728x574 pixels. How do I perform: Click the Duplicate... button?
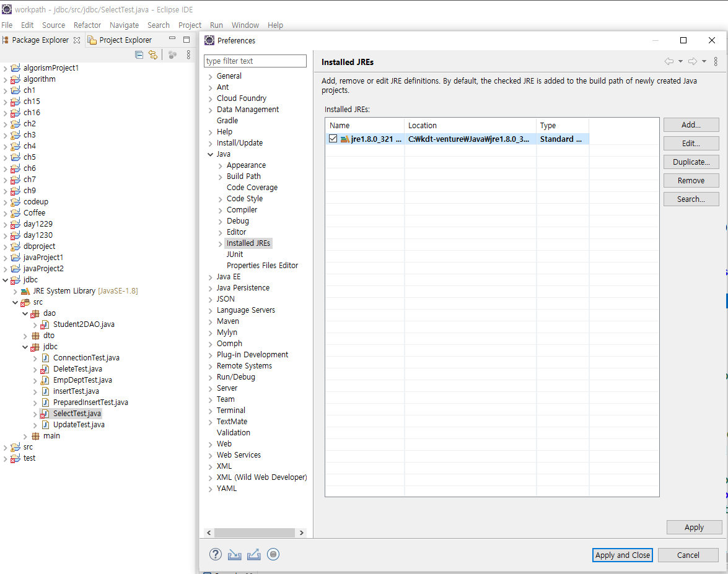691,162
